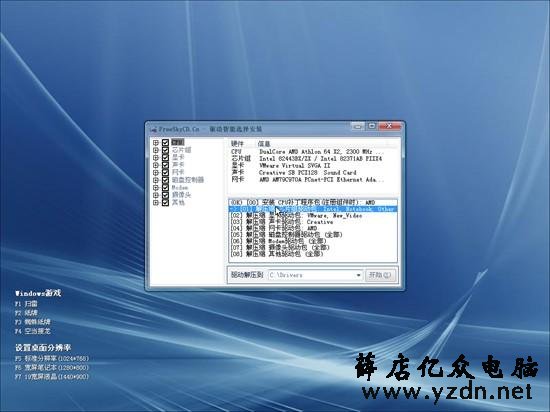This screenshot has height=412, width=550.
Task: Expand the 芯片组 tree node
Action: [156, 150]
